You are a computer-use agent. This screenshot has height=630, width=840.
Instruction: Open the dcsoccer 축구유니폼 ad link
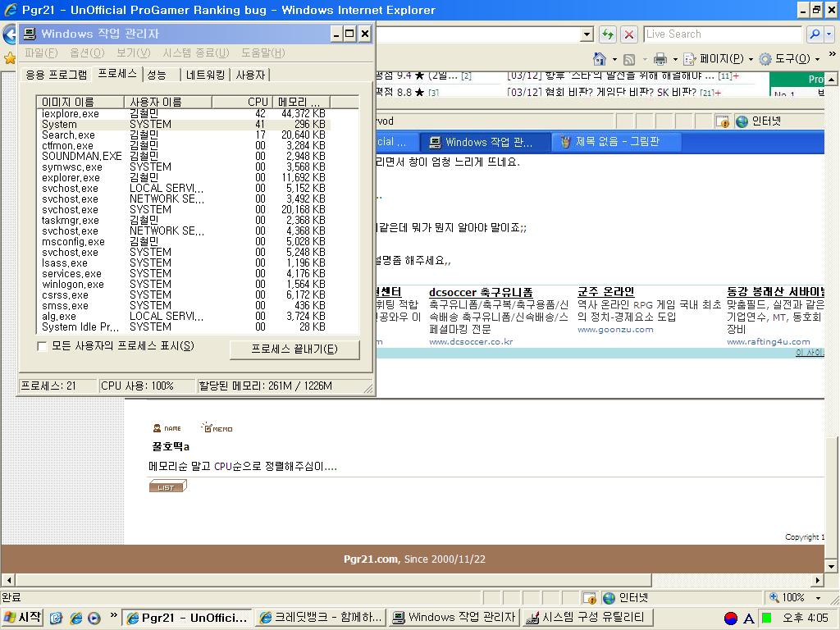(481, 293)
